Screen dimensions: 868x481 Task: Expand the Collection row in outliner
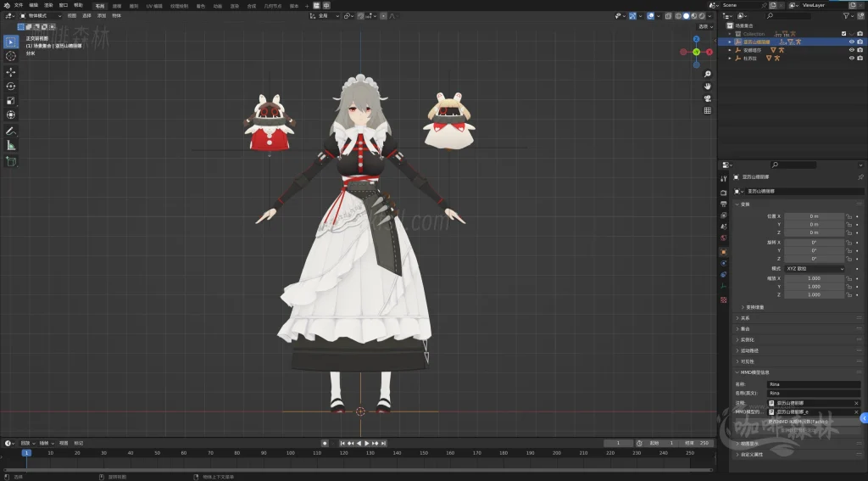tap(730, 34)
